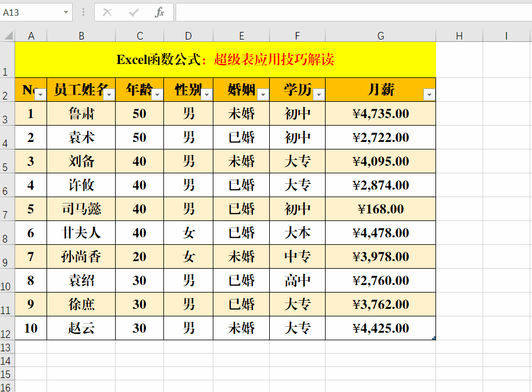The height and width of the screenshot is (392, 532).
Task: Click No cell 10 in last row
Action: [31, 328]
